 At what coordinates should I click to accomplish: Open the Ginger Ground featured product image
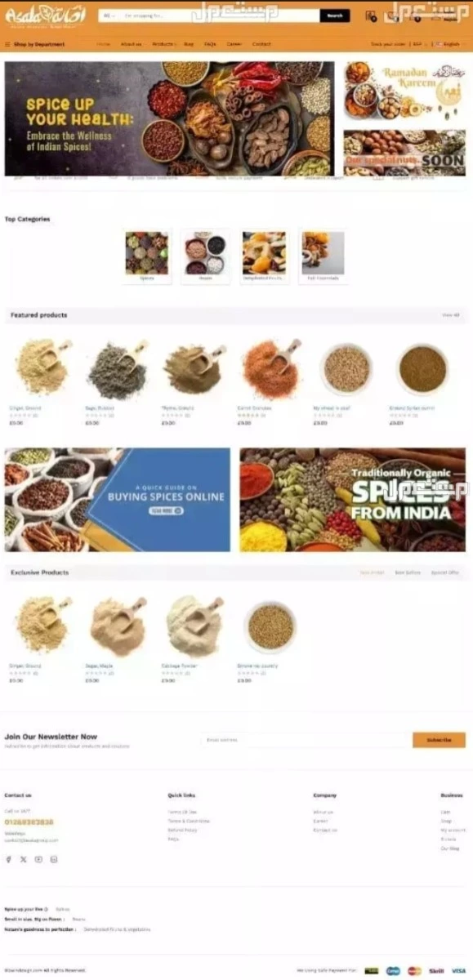point(42,369)
